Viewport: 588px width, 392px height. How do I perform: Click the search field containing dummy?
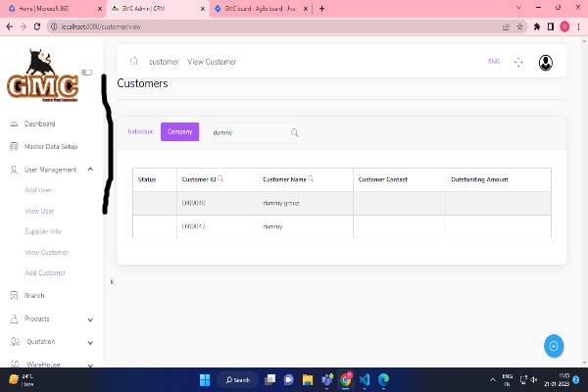pos(245,132)
